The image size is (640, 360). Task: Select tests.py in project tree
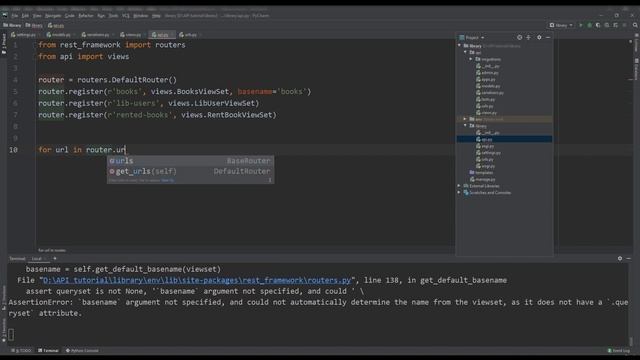(x=485, y=99)
